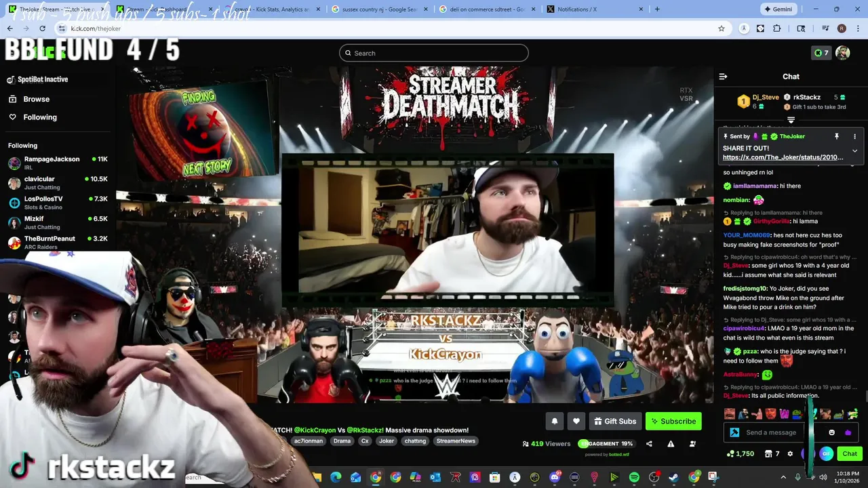Open Spotify from the taskbar
The image size is (868, 488).
[634, 477]
